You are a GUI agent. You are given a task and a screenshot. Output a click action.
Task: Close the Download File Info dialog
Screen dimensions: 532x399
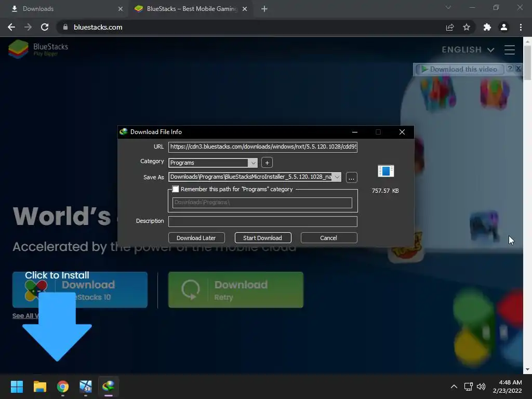click(402, 132)
